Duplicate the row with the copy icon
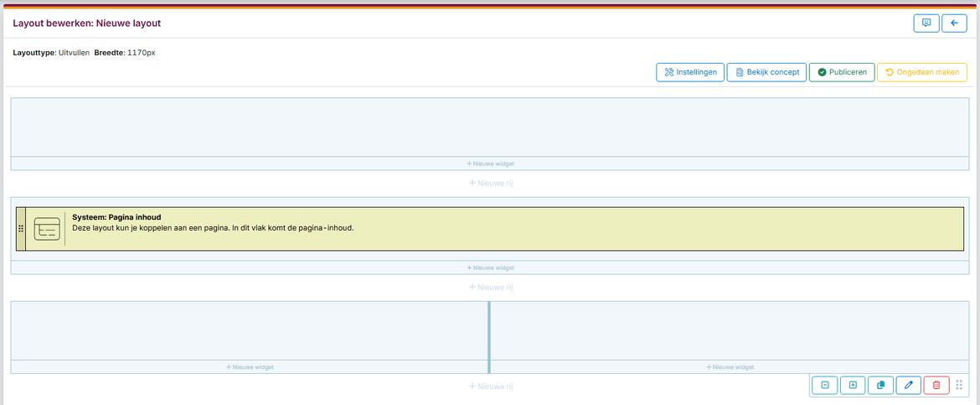This screenshot has width=980, height=405. click(x=880, y=385)
